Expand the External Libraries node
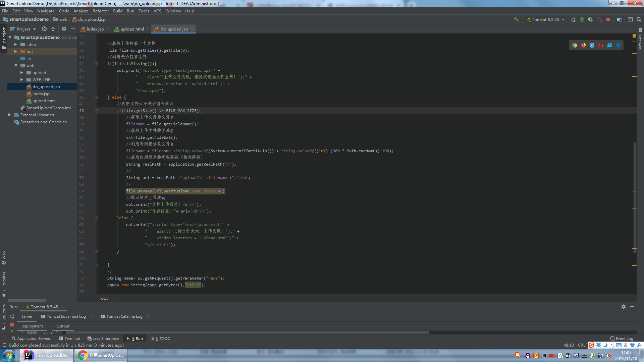The width and height of the screenshot is (644, 362). coord(10,115)
